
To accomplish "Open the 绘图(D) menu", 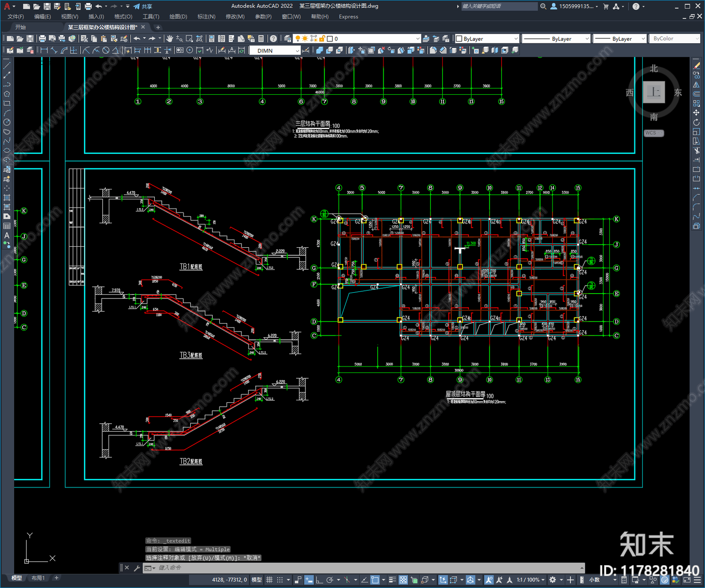I will 178,17.
